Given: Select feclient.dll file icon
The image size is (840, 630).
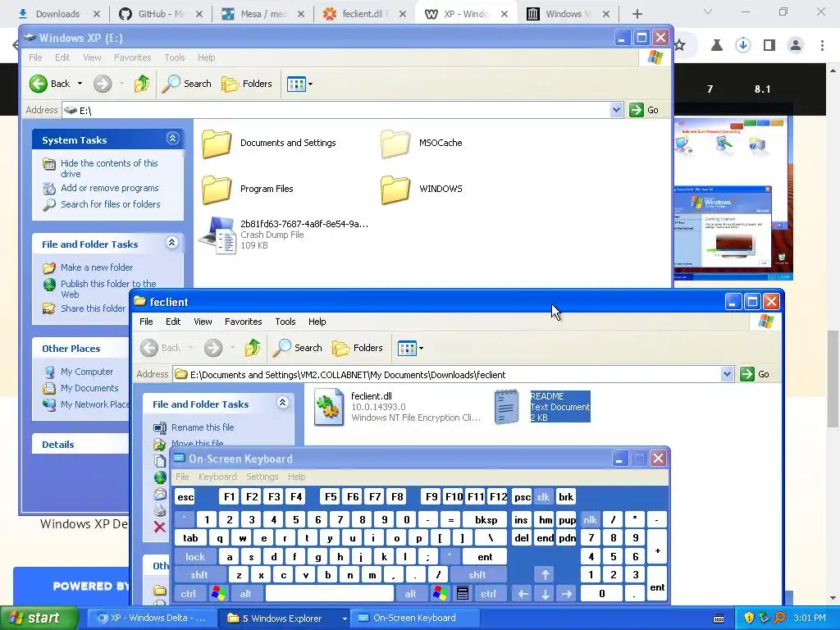Looking at the screenshot, I should point(328,407).
